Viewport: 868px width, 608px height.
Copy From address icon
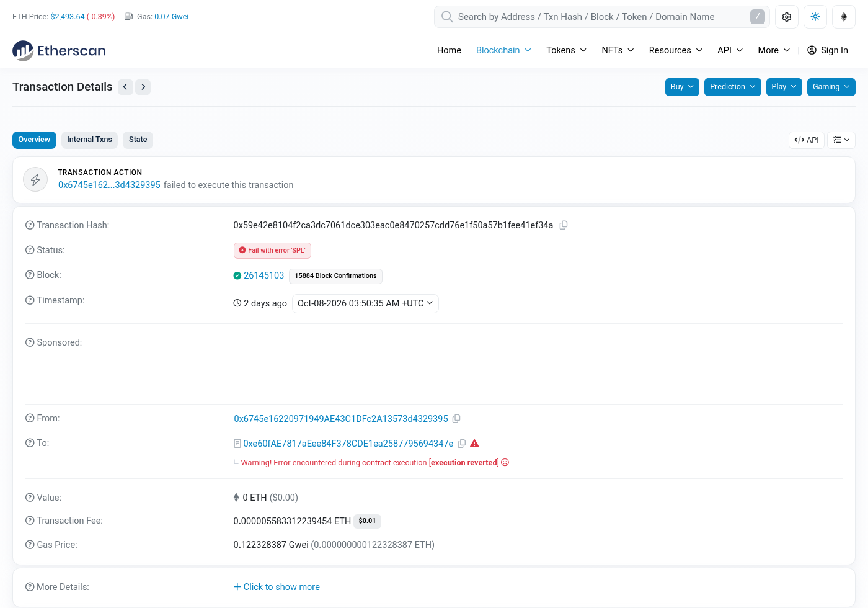[456, 419]
